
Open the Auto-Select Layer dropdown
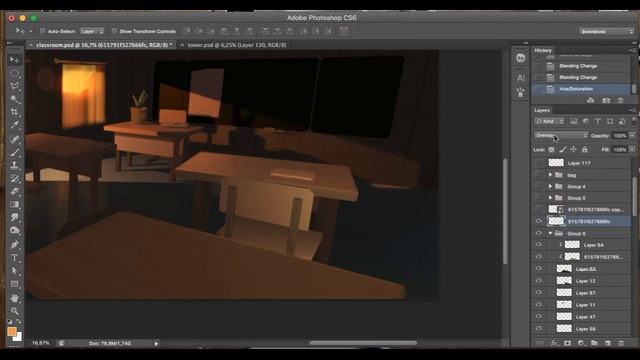click(x=92, y=31)
